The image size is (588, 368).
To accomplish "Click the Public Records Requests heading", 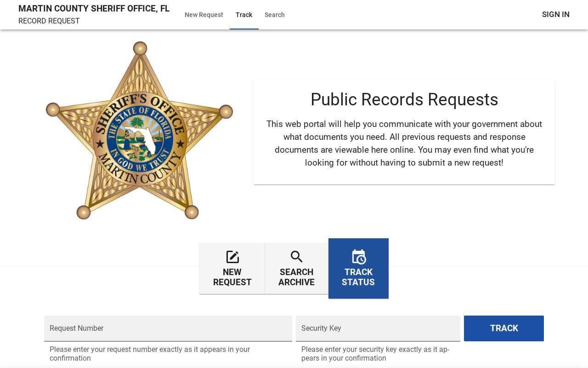I will (x=404, y=100).
